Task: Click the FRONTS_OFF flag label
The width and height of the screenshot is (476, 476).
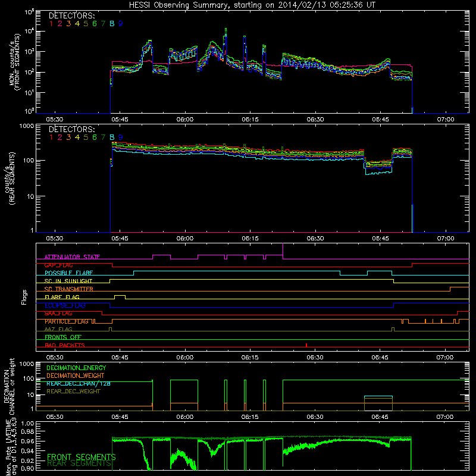Action: [x=63, y=337]
